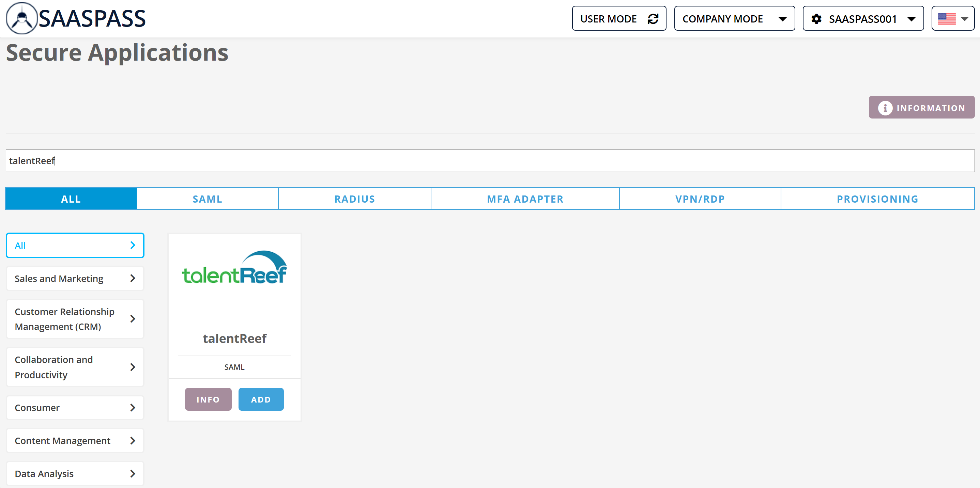The image size is (980, 488).
Task: Expand the Consumer category chevron
Action: pos(133,408)
